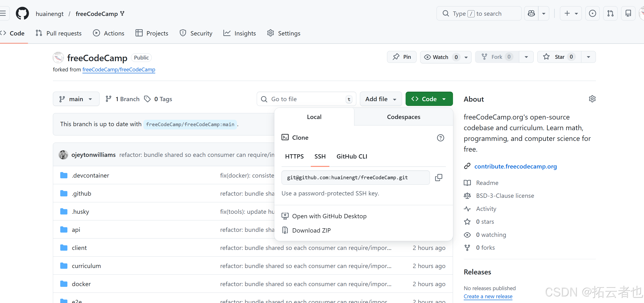Expand the main branch selector dropdown
Viewport: 644px width, 303px height.
coord(76,99)
